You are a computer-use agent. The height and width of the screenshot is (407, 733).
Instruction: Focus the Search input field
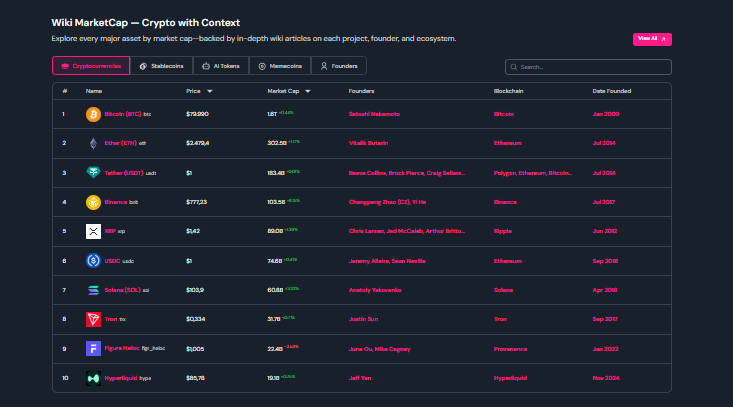pos(588,67)
